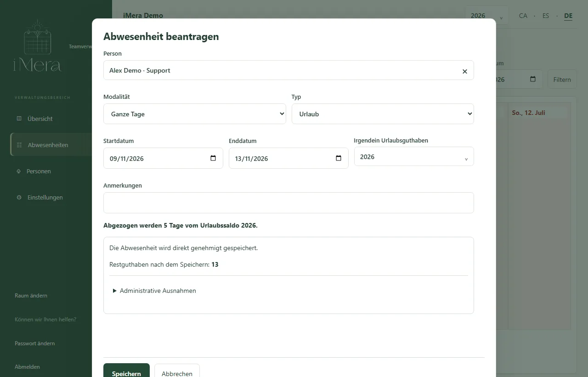Click Abmelden to log out
This screenshot has height=377, width=588.
27,367
